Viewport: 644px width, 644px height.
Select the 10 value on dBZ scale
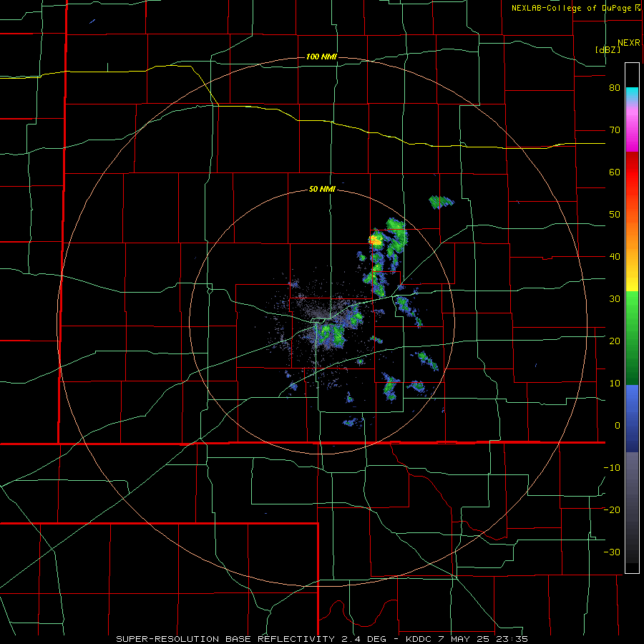(x=615, y=384)
